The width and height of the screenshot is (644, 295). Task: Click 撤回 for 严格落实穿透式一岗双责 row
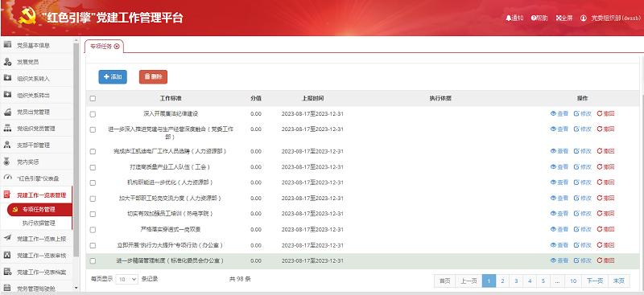click(606, 229)
